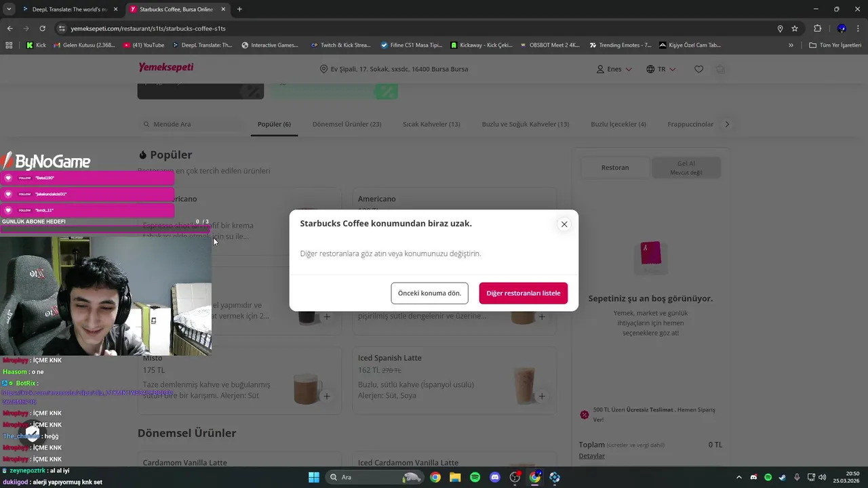868x488 pixels.
Task: Click the site info icon in address bar
Action: pyautogui.click(x=62, y=28)
